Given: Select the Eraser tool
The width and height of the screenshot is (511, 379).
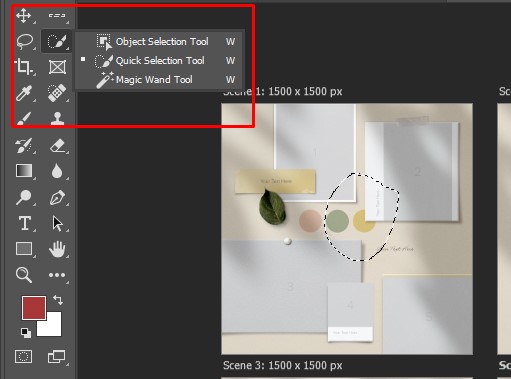Looking at the screenshot, I should (x=57, y=146).
